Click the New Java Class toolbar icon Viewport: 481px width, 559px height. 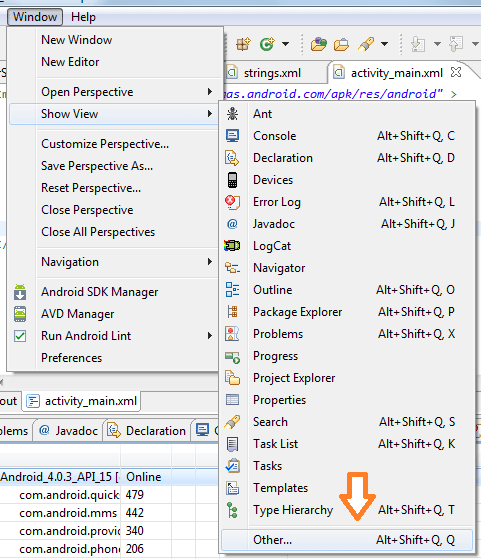[x=267, y=44]
